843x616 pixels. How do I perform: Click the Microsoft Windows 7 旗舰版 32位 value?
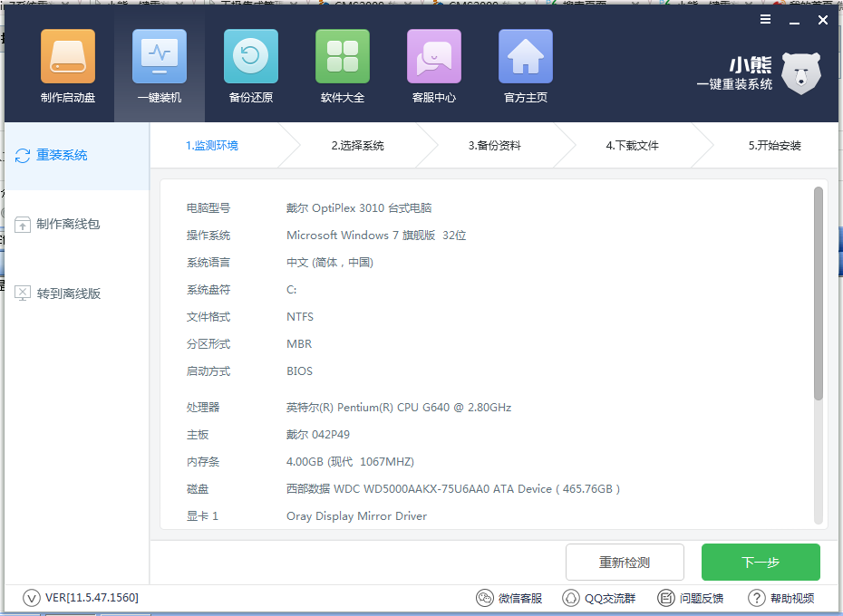point(376,236)
